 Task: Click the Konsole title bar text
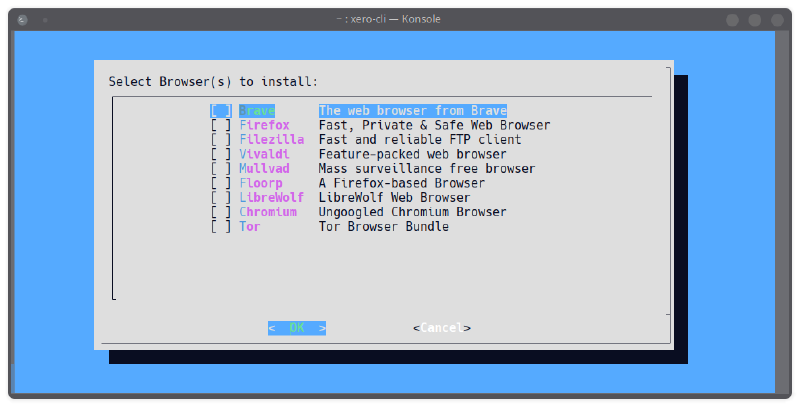(x=399, y=19)
